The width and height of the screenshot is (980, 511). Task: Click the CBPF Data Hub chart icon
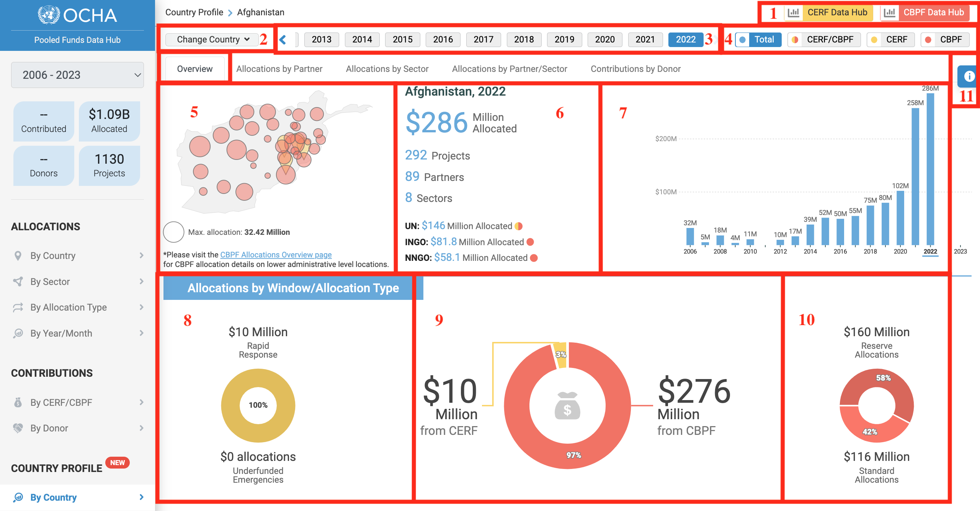tap(890, 13)
